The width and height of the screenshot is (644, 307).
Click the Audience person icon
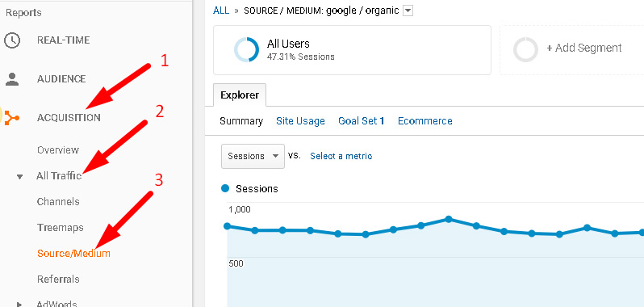tap(12, 79)
